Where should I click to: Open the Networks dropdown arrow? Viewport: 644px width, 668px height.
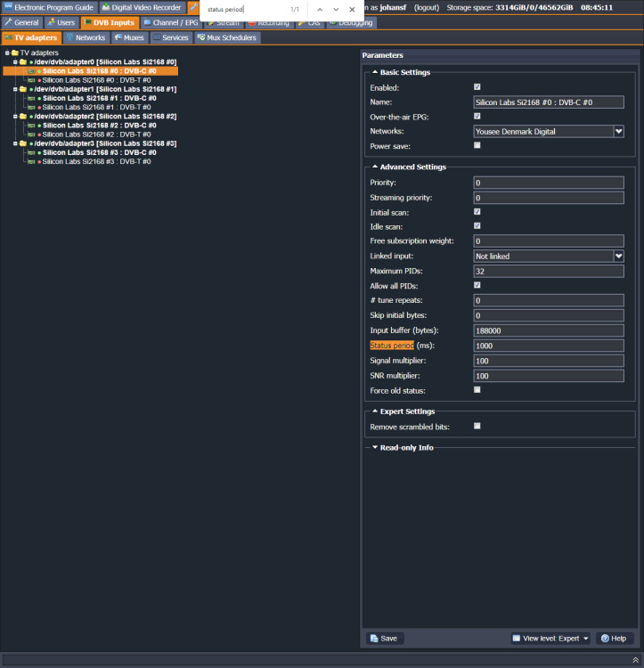(619, 131)
